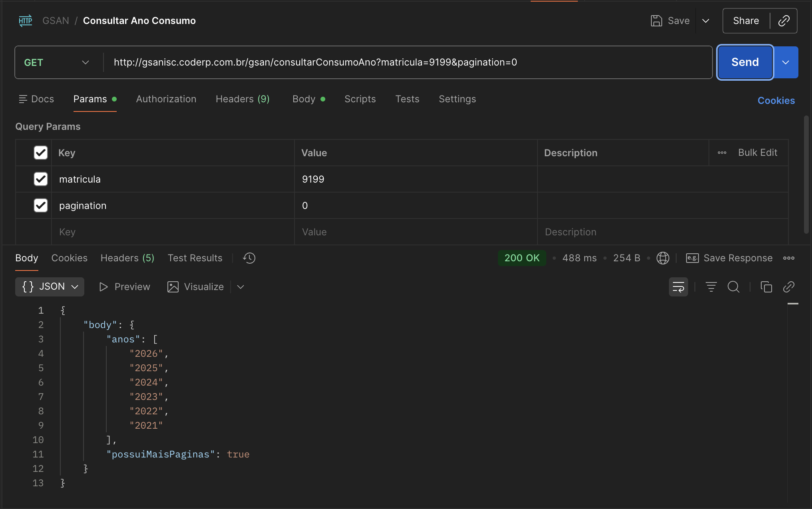Click the copy link icon beside Share
This screenshot has height=509, width=812.
click(784, 21)
